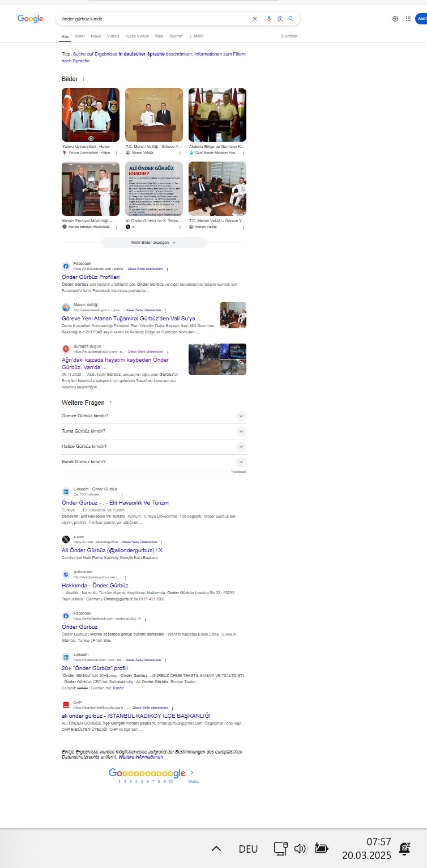Open "Önder Gürbüz Profilleri" result
Screen dimensions: 427x868
click(91, 277)
